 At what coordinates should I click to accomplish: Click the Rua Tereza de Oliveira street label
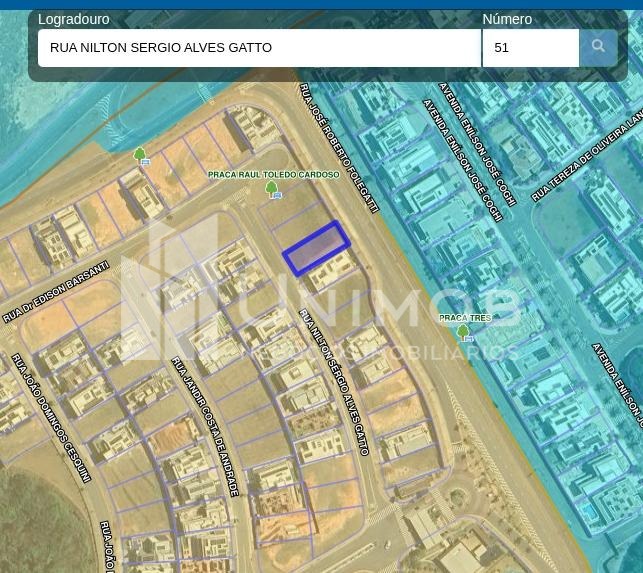point(587,156)
